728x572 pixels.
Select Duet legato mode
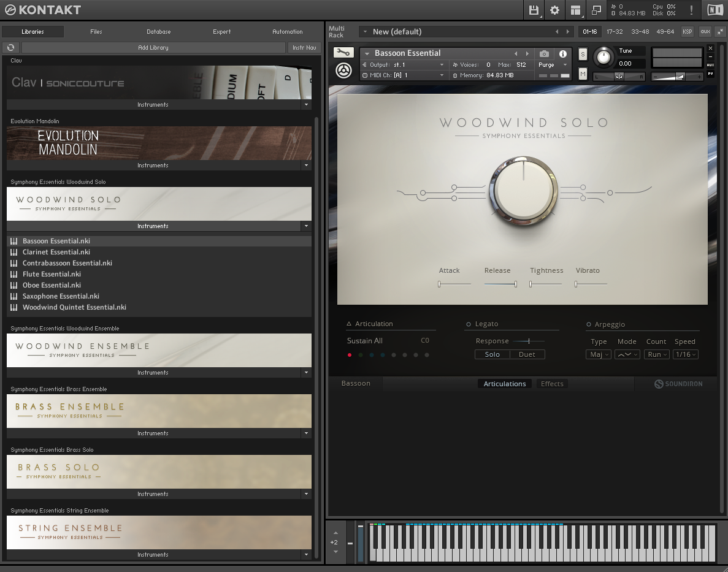527,354
